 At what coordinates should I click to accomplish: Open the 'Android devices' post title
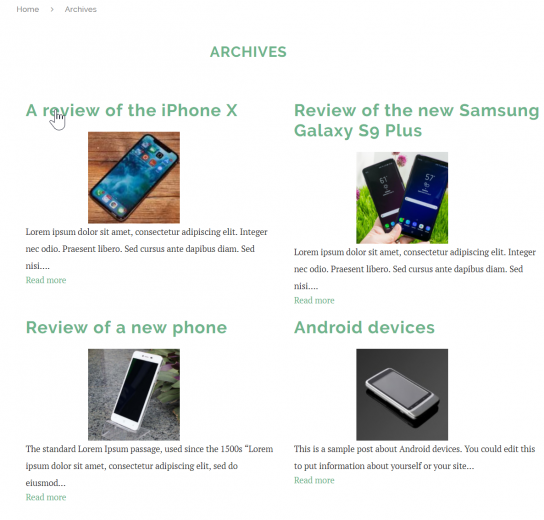(364, 327)
